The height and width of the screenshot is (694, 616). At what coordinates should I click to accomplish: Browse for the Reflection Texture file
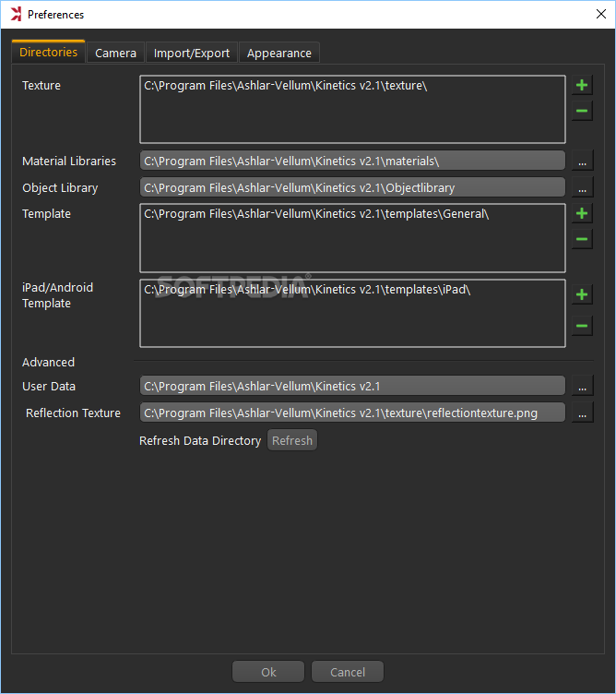pos(582,413)
